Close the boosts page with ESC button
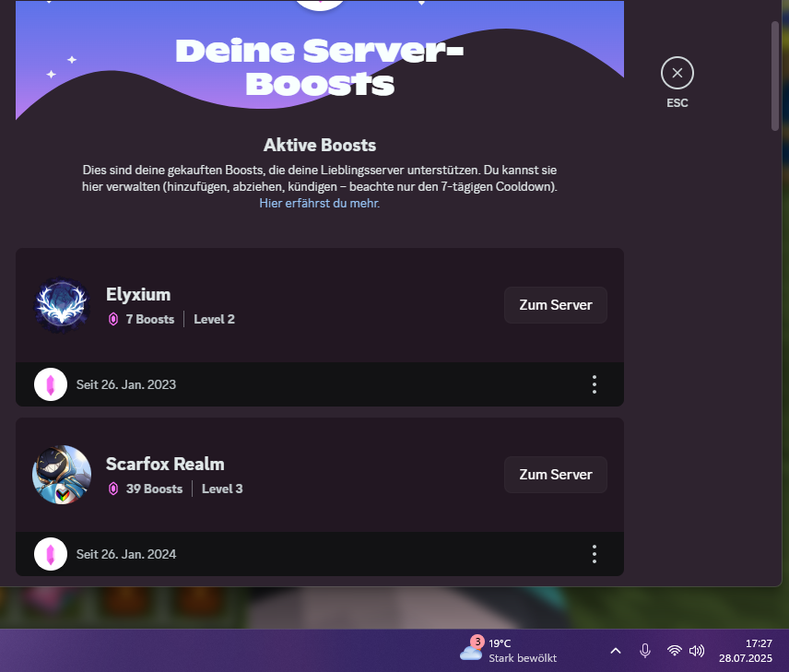 (677, 73)
